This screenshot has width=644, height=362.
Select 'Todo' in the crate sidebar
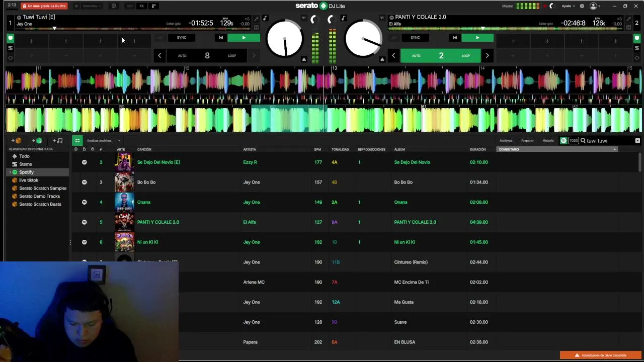click(24, 156)
